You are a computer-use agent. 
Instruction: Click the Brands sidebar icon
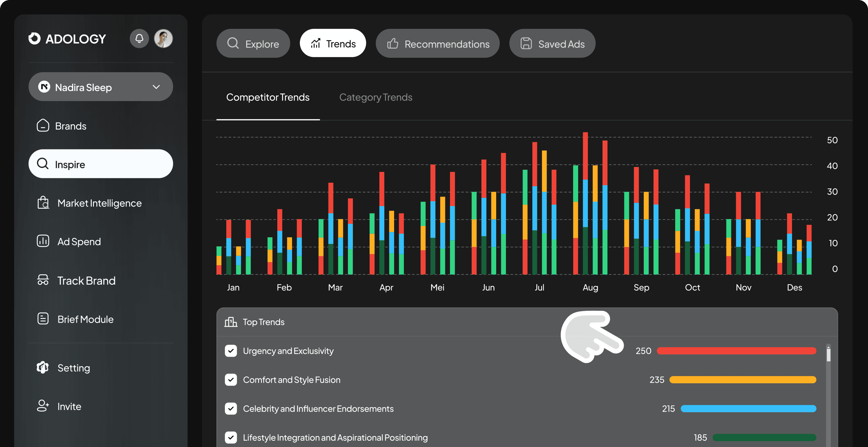click(43, 125)
